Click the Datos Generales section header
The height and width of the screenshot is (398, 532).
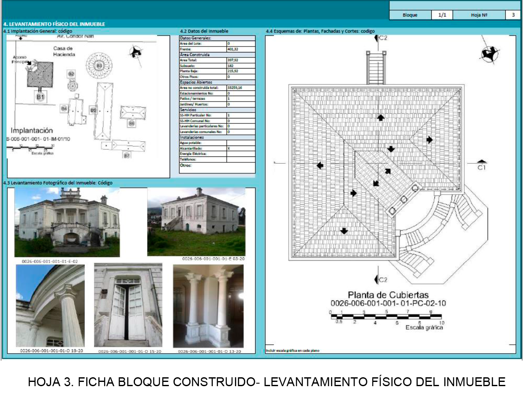click(217, 38)
